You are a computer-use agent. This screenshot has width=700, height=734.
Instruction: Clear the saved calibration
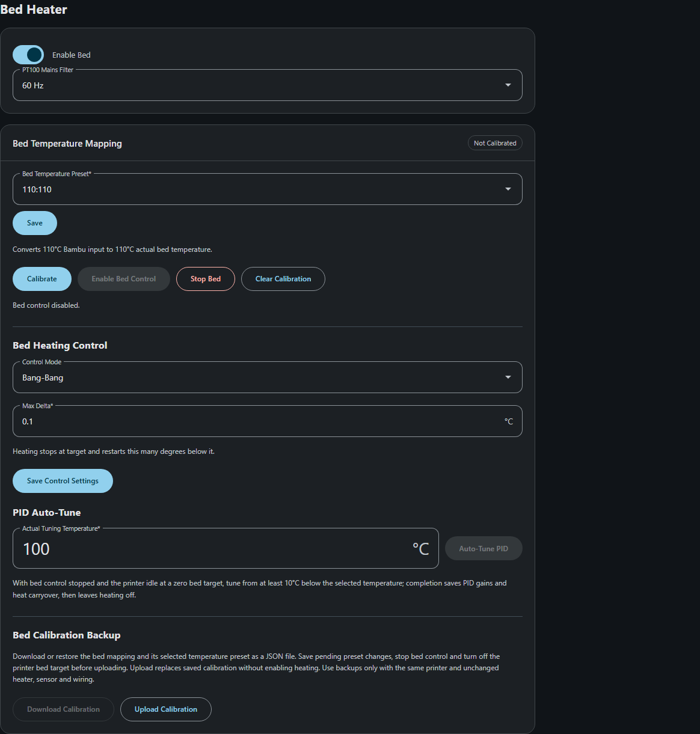coord(283,279)
